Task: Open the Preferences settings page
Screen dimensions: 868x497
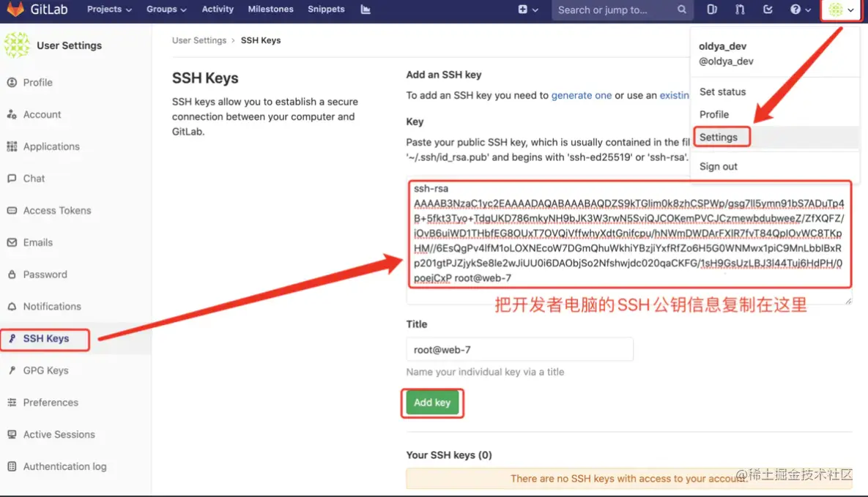Action: [51, 403]
